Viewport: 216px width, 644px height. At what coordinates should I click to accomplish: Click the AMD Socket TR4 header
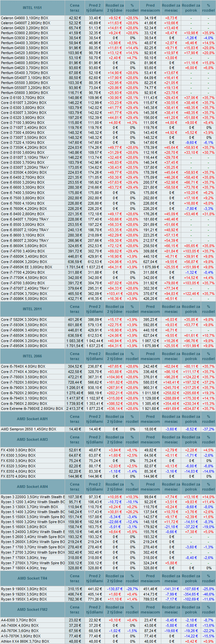pos(32,578)
